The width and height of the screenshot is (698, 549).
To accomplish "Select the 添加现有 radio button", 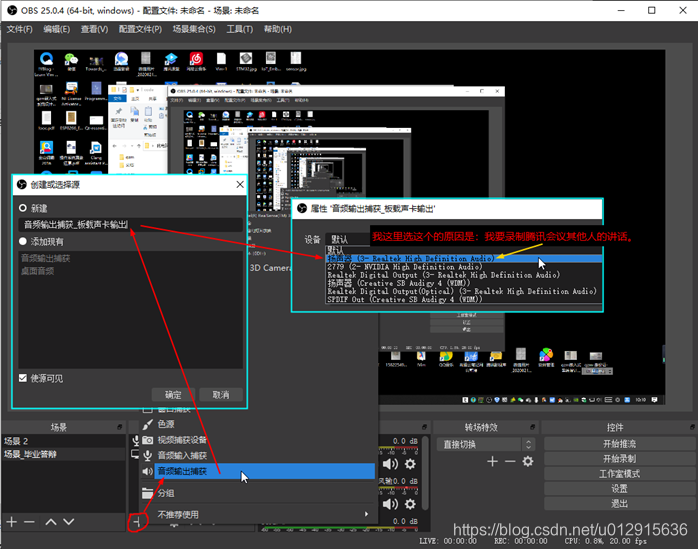I will [x=23, y=241].
